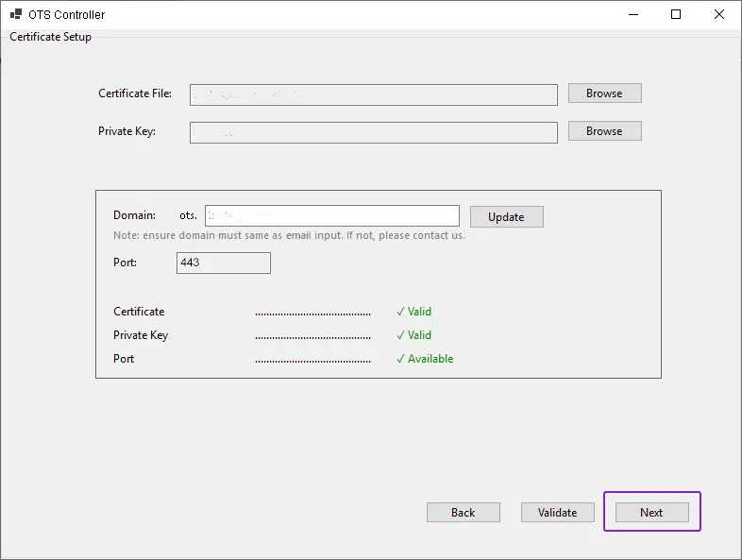Screen dimensions: 742x560
Task: Click the Certificate Setup heading
Action: click(51, 37)
